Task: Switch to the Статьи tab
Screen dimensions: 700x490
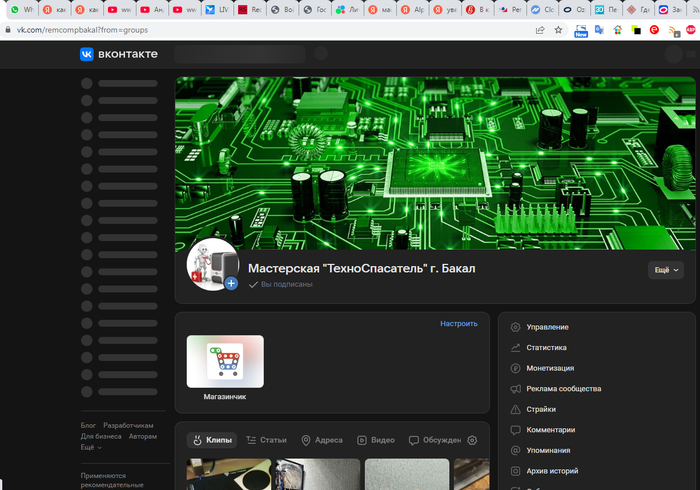Action: click(265, 440)
